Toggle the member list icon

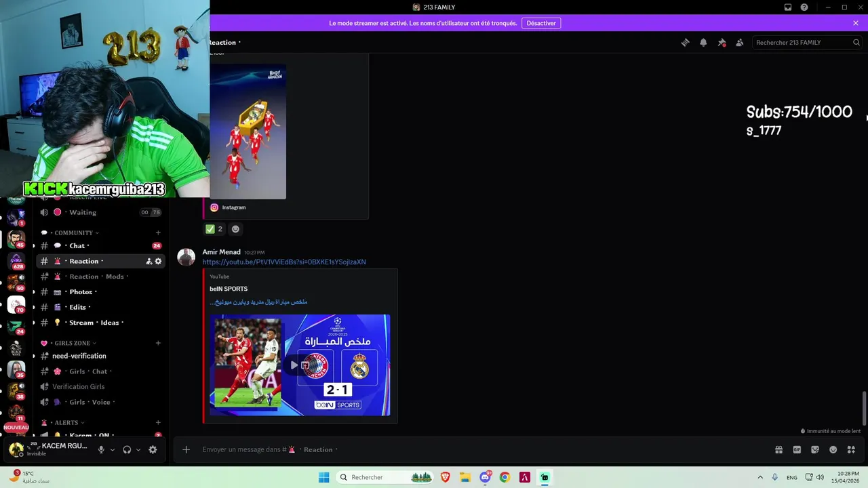(x=740, y=42)
